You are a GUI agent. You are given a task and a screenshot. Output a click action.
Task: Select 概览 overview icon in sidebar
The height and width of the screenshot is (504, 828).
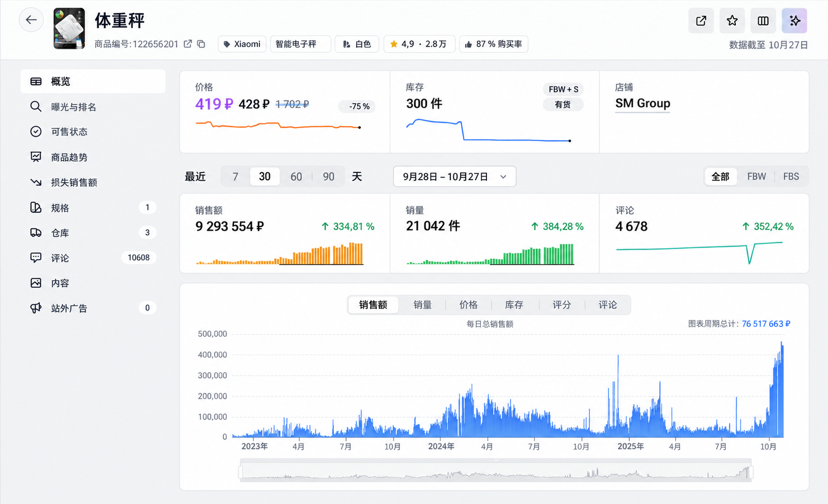(36, 81)
